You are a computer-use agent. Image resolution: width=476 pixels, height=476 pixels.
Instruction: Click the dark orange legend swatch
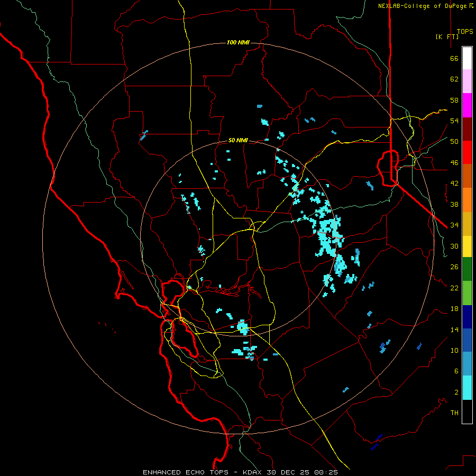coord(467,176)
